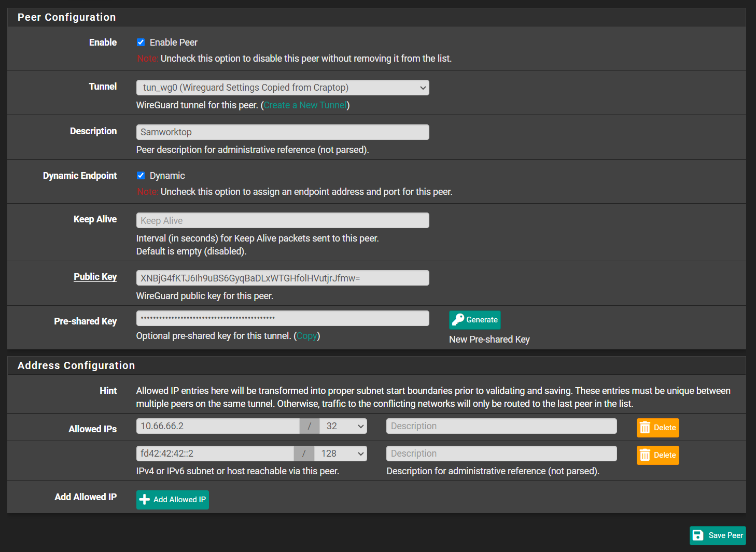This screenshot has width=756, height=552.
Task: Click plus icon on Add Allowed IP
Action: pyautogui.click(x=145, y=500)
